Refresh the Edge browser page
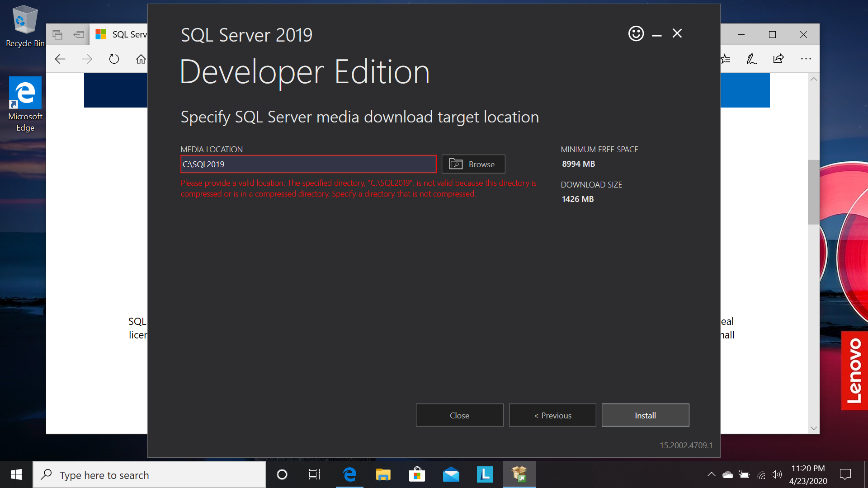The image size is (868, 488). [x=114, y=59]
